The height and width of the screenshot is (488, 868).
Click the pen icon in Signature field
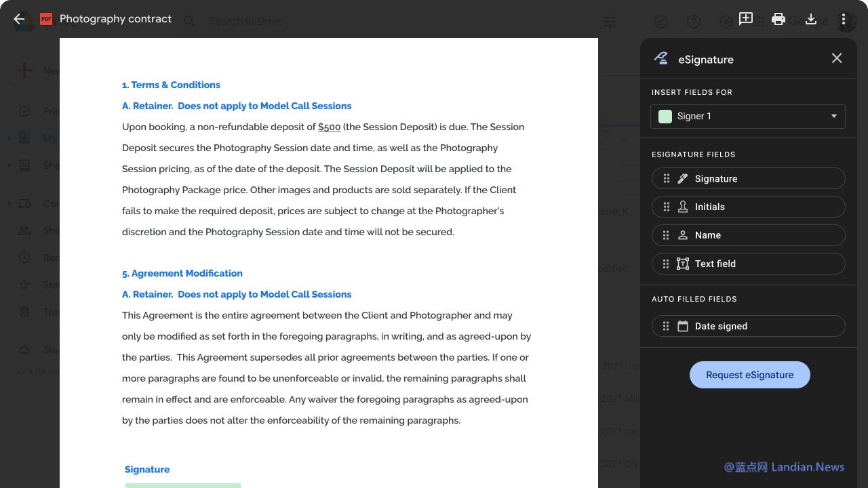click(683, 178)
